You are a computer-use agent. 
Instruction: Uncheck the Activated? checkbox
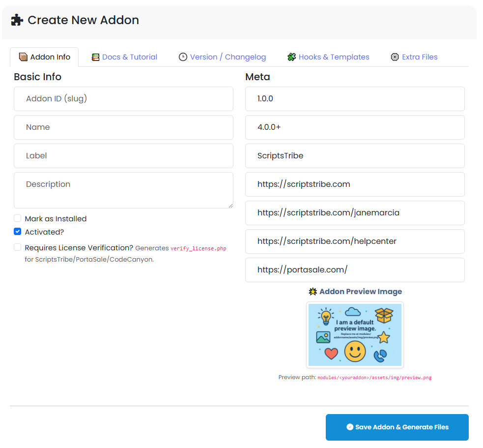[18, 232]
